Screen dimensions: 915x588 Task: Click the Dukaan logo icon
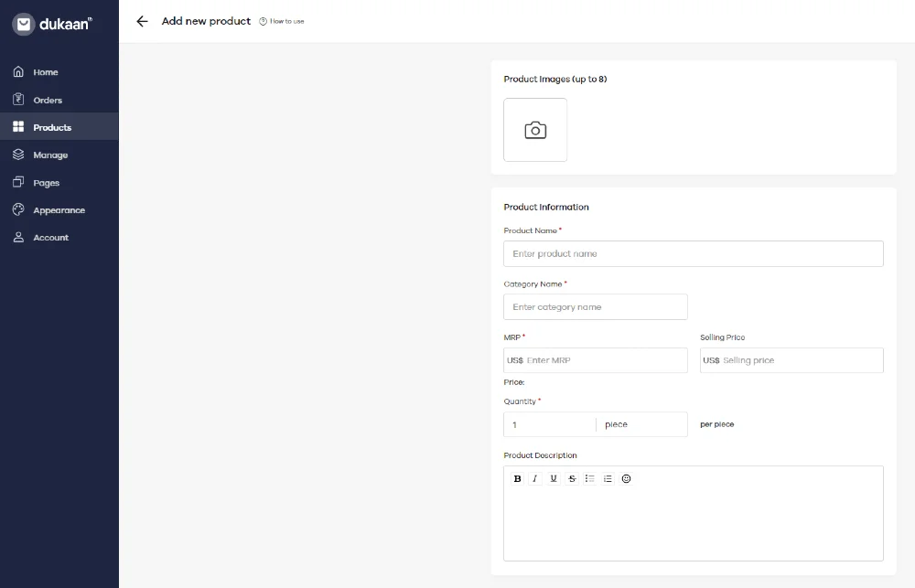25,24
